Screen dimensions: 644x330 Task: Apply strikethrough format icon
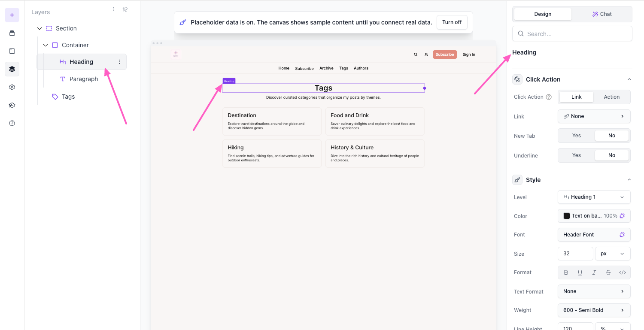[608, 272]
